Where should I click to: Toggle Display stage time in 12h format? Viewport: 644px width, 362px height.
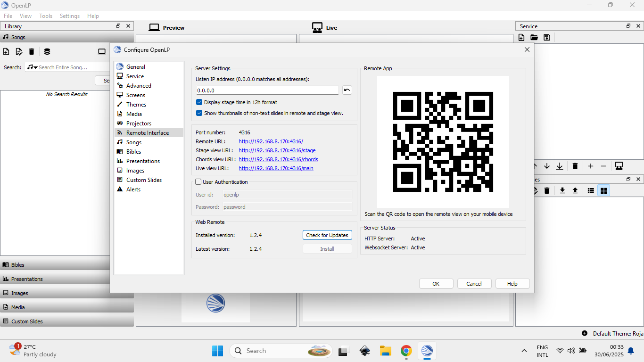(199, 102)
